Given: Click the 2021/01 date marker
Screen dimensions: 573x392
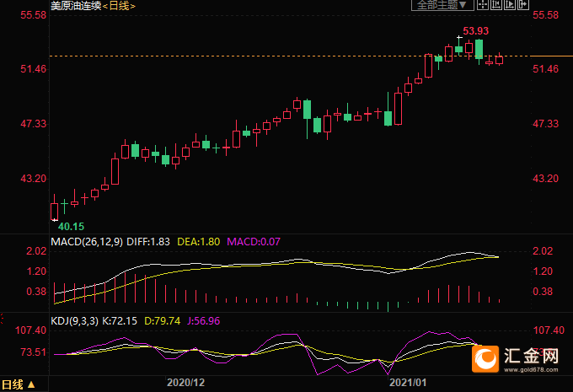Looking at the screenshot, I should point(408,383).
